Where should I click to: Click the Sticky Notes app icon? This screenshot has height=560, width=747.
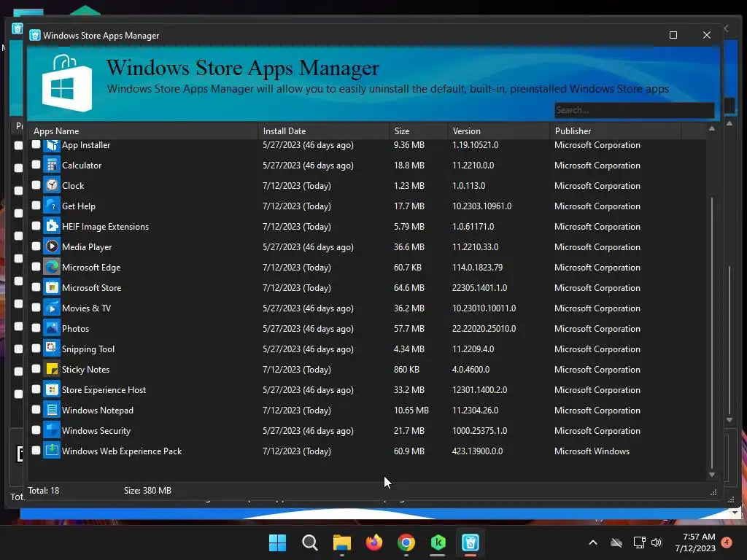[x=52, y=370]
